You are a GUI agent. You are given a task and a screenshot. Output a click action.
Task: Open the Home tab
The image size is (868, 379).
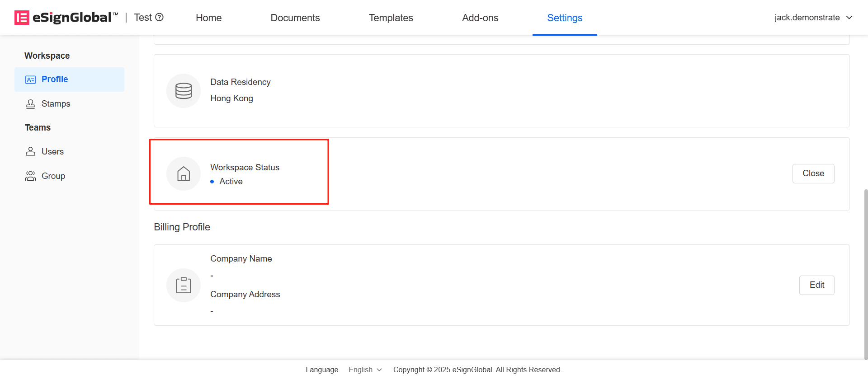click(x=208, y=18)
